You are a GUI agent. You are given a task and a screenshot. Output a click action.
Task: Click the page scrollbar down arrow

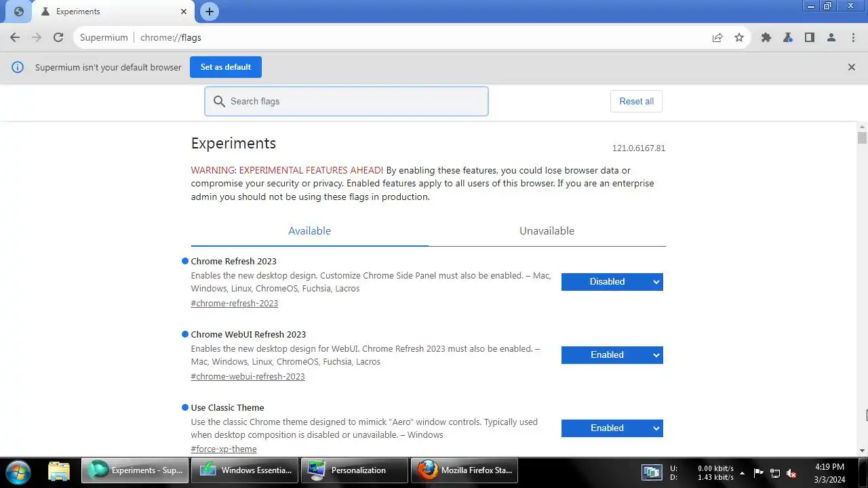(862, 450)
